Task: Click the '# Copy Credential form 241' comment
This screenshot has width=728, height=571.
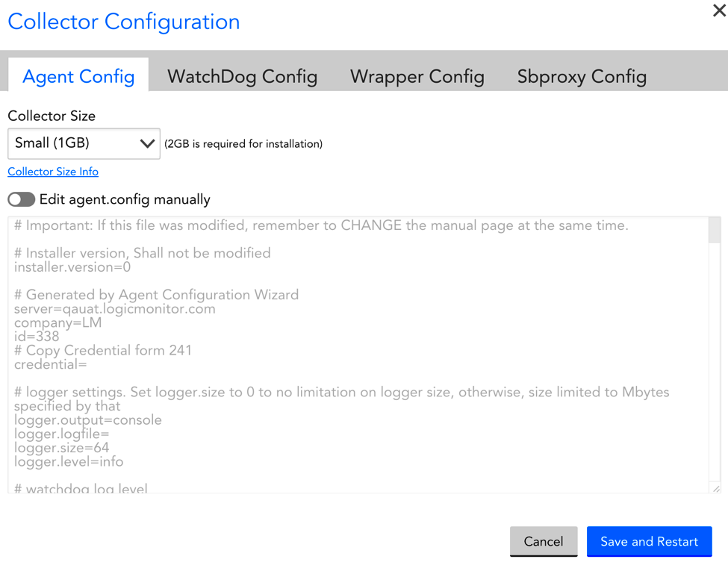Action: 102,350
